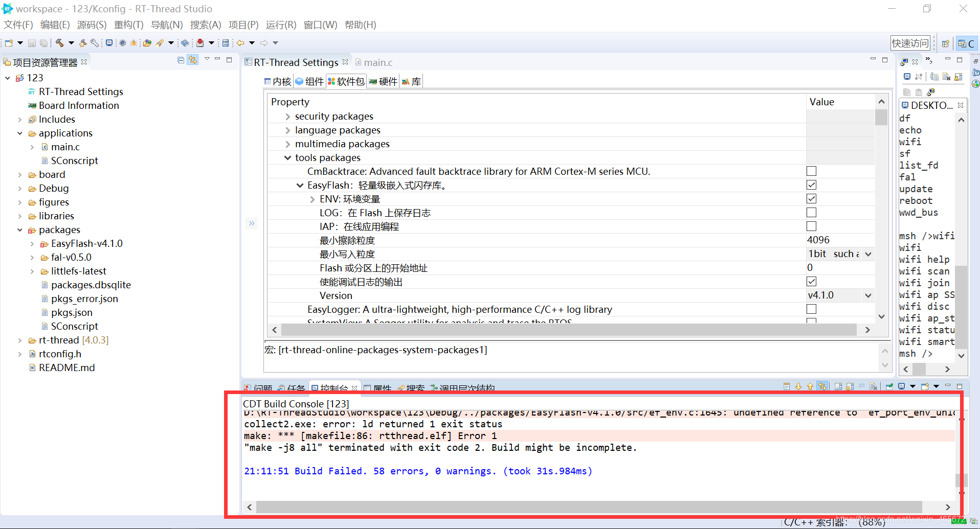Click console toolbar's first scroll-page icon

click(787, 386)
